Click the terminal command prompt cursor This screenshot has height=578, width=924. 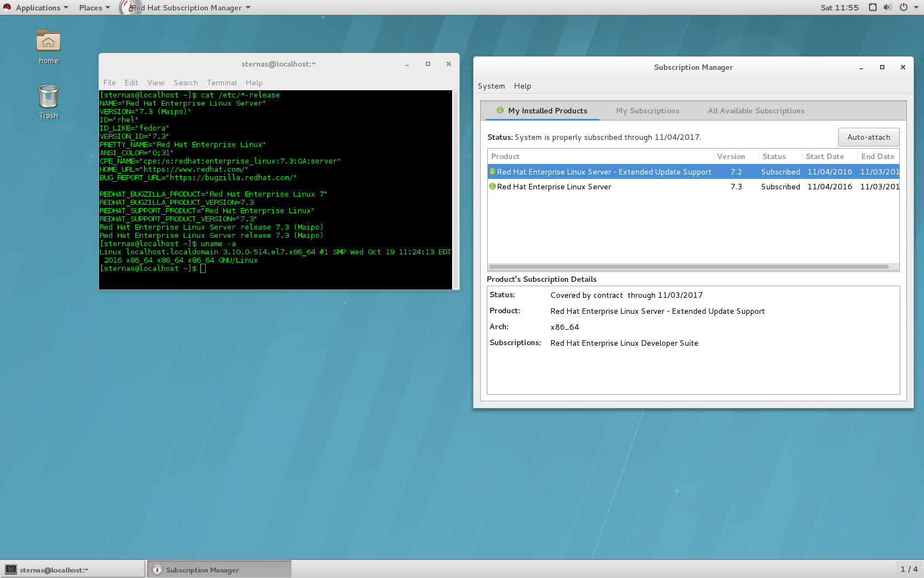203,269
